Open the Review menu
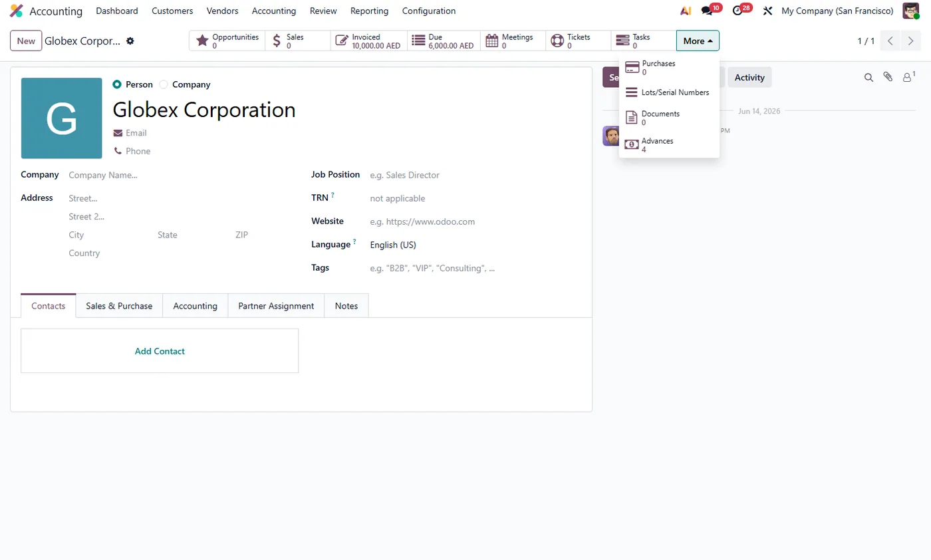Screen dimensions: 931x560 [323, 11]
